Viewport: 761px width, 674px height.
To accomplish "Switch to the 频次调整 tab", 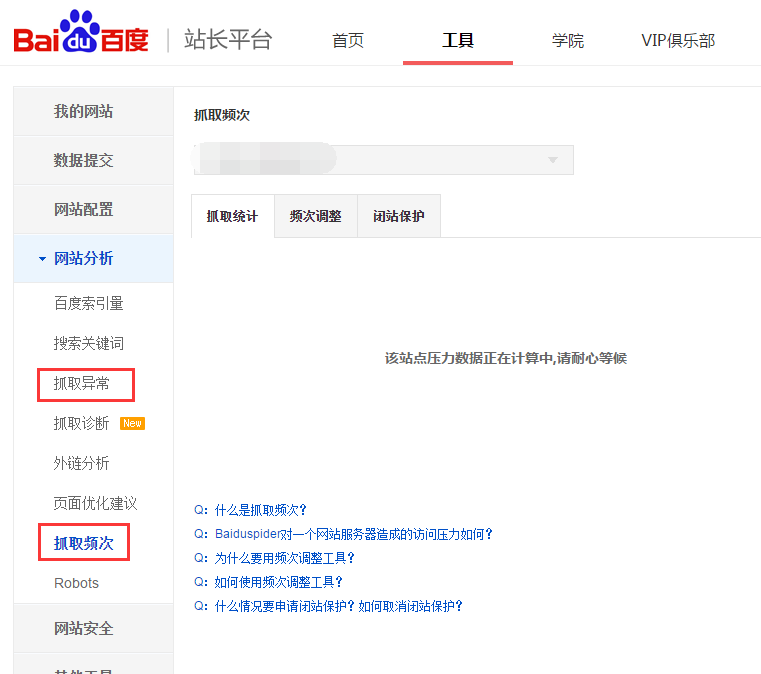I will 315,216.
